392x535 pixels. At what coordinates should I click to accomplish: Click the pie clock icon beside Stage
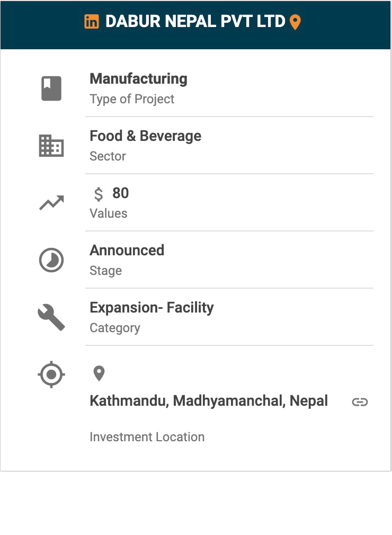51,260
